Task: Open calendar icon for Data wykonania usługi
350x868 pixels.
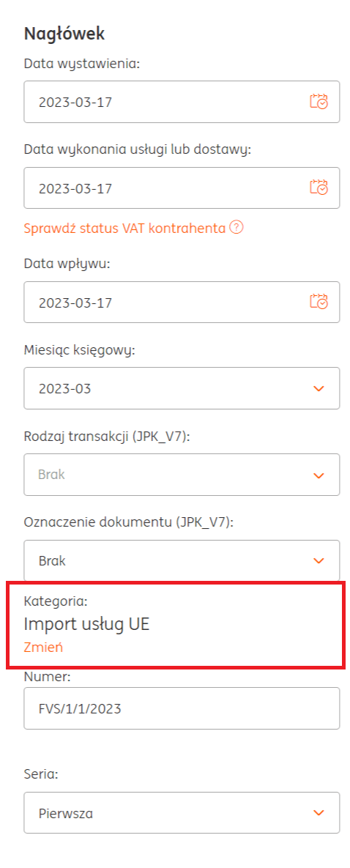Action: 319,188
